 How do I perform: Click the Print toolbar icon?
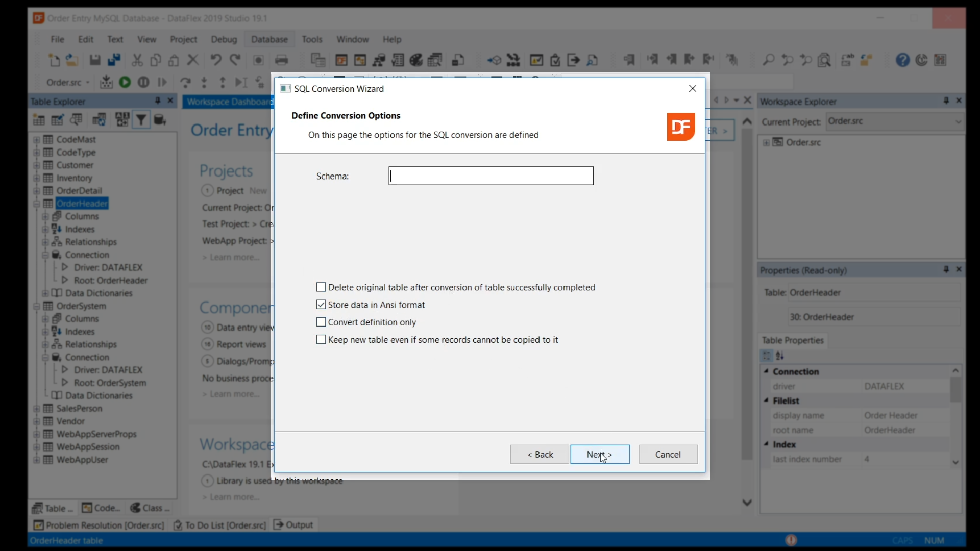coord(282,60)
